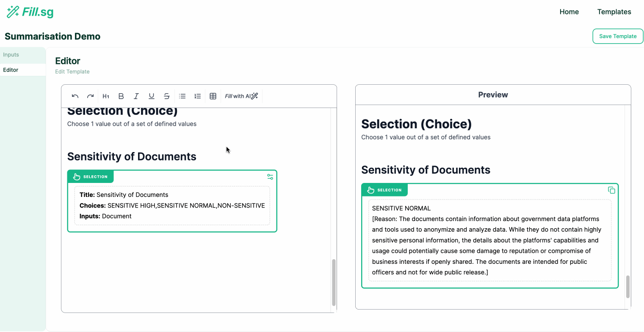
Task: Insert a numbered list
Action: point(198,96)
